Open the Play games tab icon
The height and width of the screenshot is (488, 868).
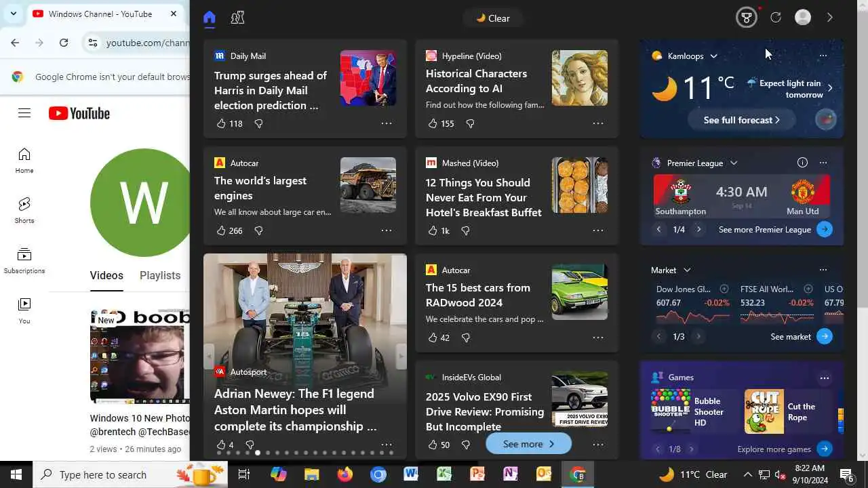[237, 18]
